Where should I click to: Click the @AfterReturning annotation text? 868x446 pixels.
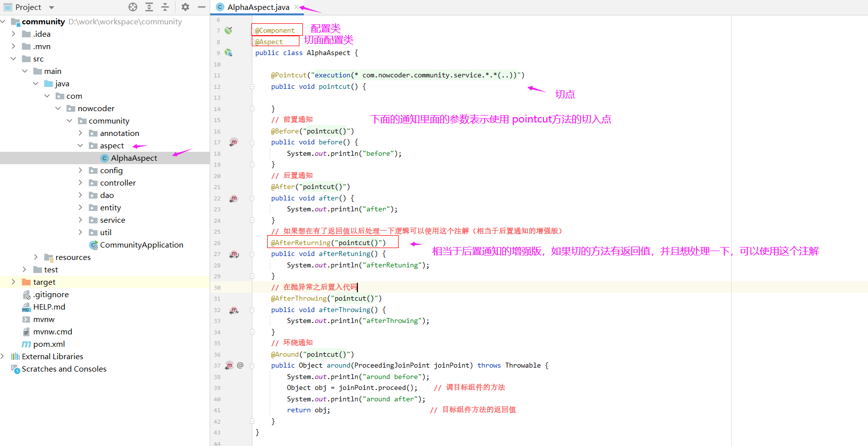tap(300, 243)
